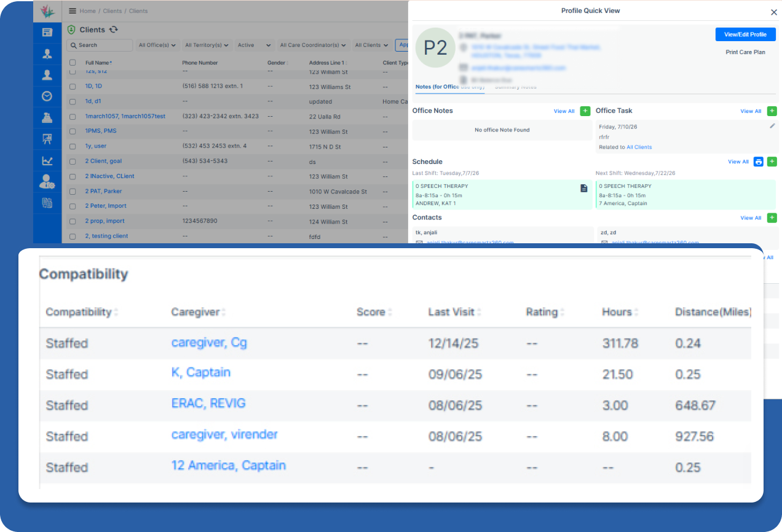Open the All Care Coordinator(s) dropdown

point(314,45)
